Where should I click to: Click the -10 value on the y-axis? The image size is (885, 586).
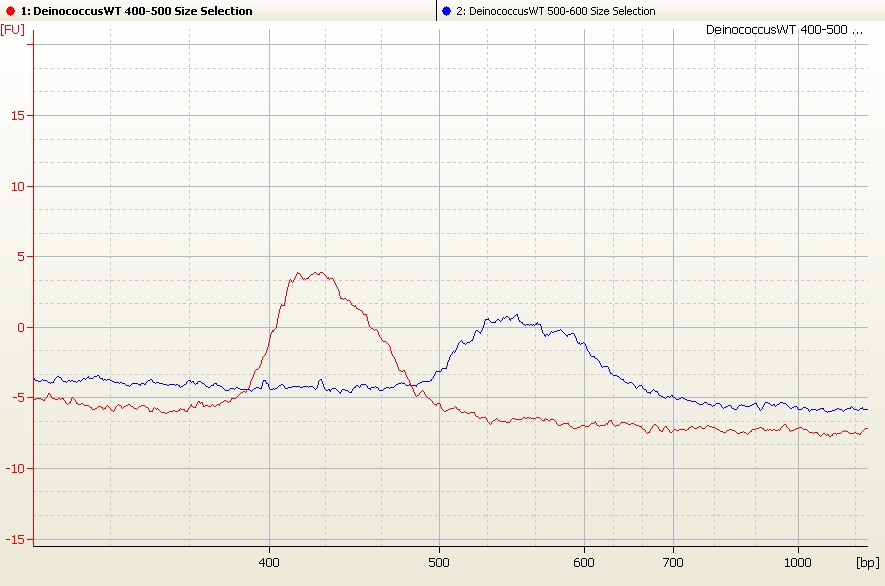coord(16,468)
